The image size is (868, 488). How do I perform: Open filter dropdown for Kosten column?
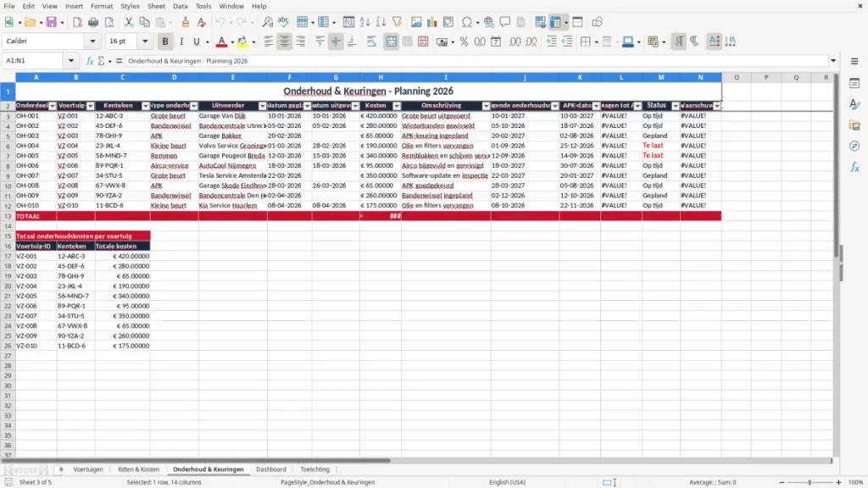pos(397,106)
